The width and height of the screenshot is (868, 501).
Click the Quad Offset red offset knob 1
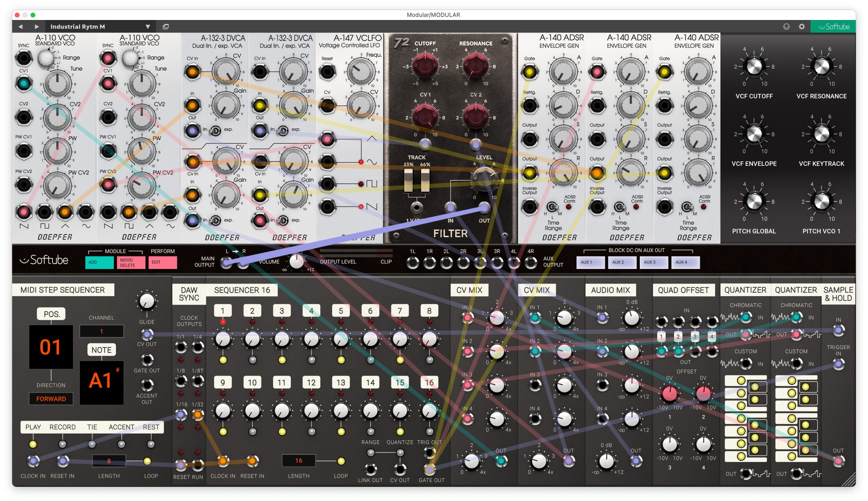[x=669, y=394]
